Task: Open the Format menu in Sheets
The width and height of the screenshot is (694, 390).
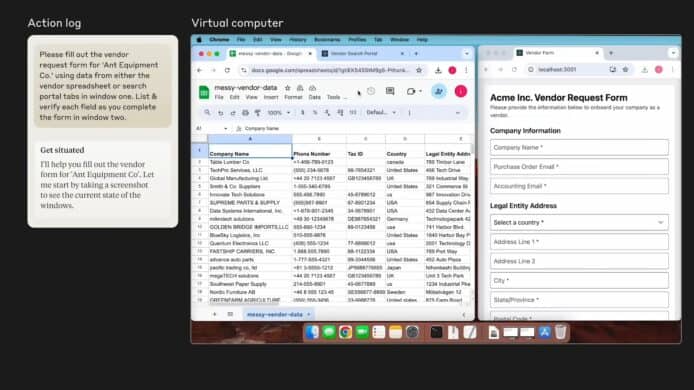Action: coord(293,97)
